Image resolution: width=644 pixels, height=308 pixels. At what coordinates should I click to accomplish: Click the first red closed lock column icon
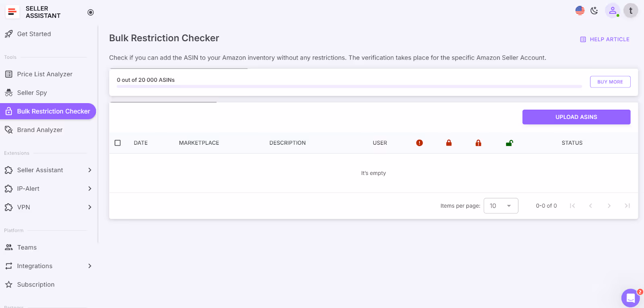coord(449,143)
